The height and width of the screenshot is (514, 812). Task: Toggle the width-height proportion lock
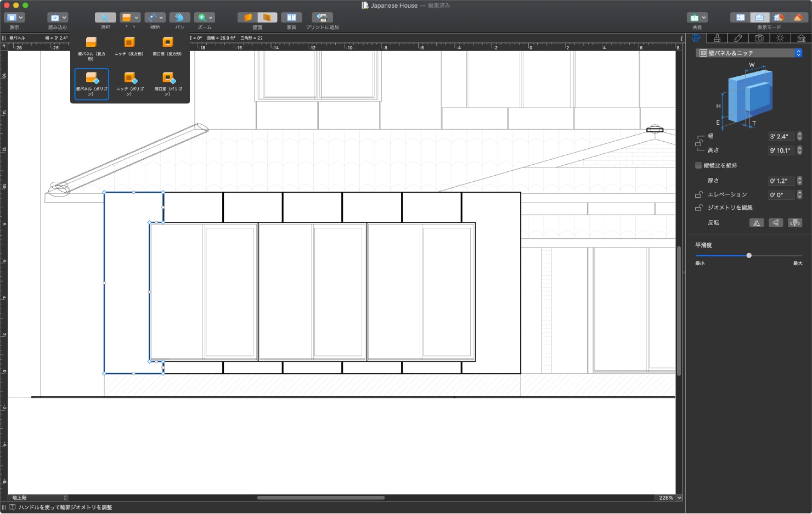coord(699,143)
